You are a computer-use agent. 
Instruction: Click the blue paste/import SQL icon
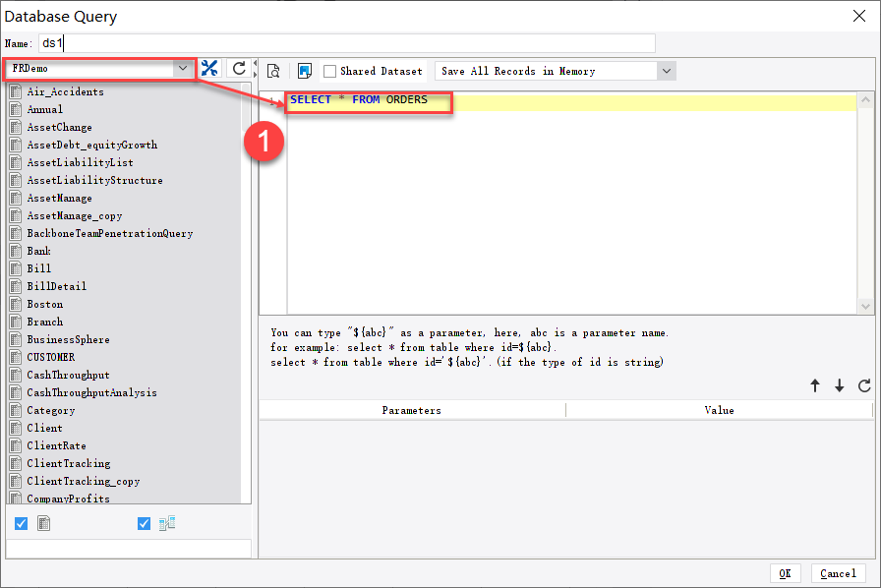(307, 70)
